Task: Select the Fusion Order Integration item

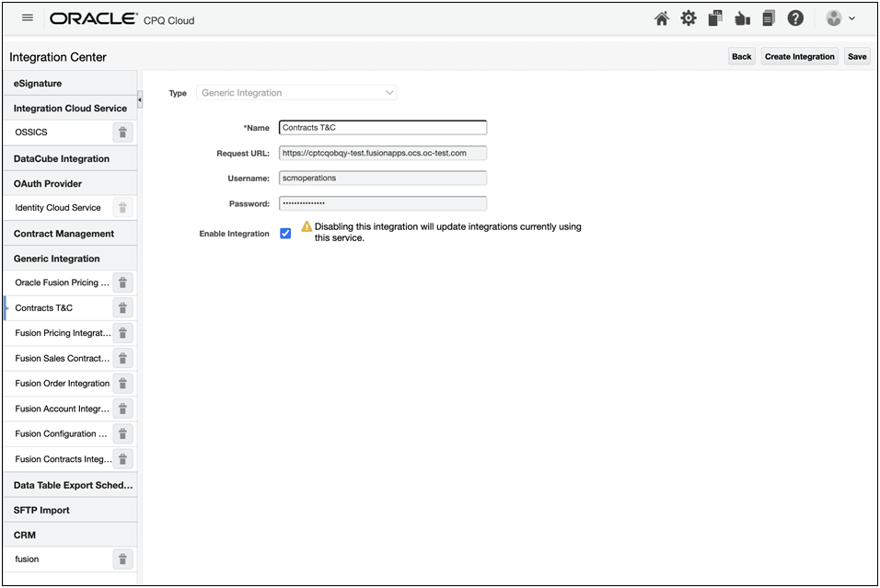Action: click(63, 384)
